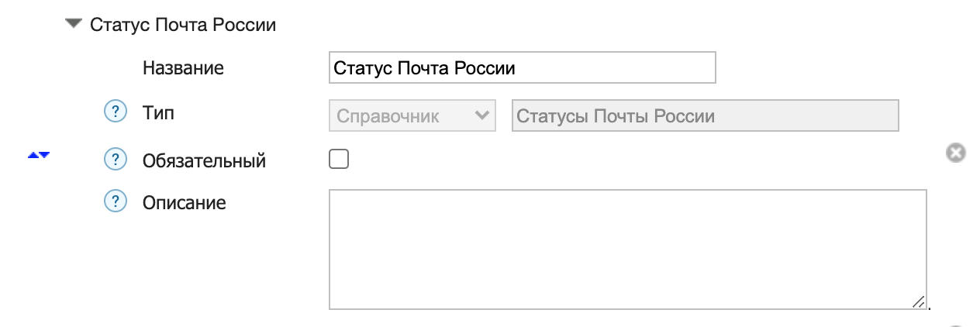Move the field down with the blue down arrow
This screenshot has height=327, width=980.
tap(44, 155)
